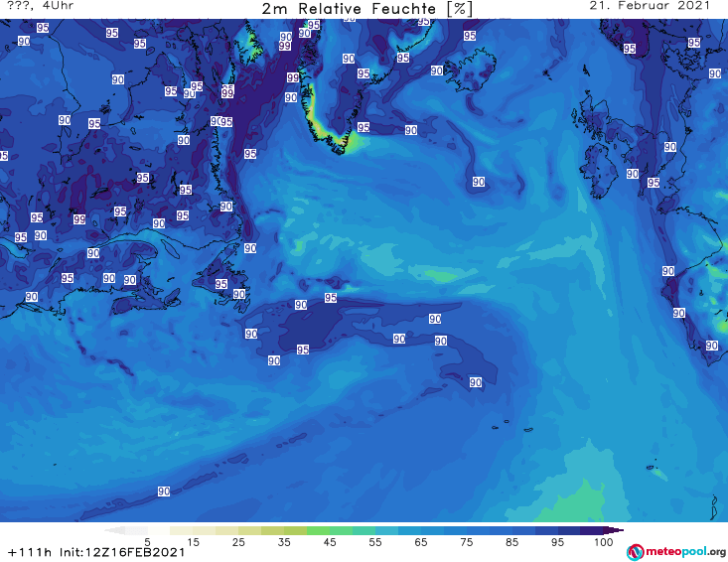Viewport: 728px width, 562px height.
Task: Click the 90 contour label over Iceland
Action: click(436, 70)
